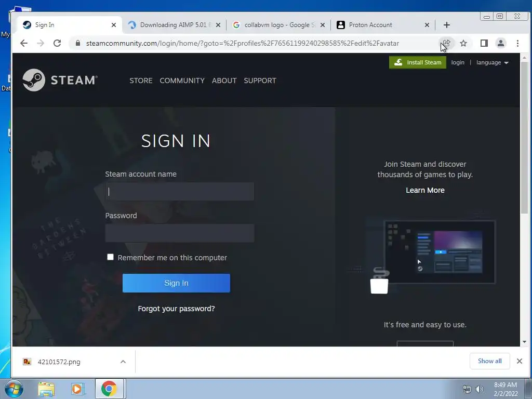Click the Learn More link
The width and height of the screenshot is (532, 399).
point(425,190)
